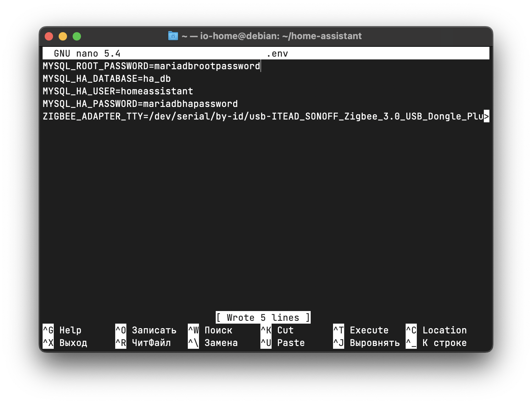Screen dimensions: 532x404
Task: Click the ^U Paste shortcut
Action: click(x=283, y=343)
